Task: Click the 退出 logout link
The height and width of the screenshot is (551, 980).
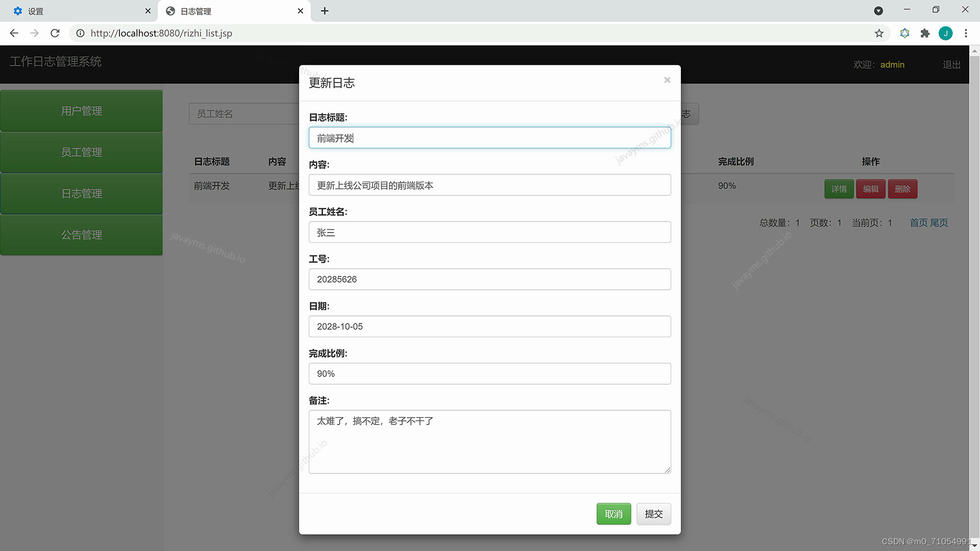Action: [951, 65]
